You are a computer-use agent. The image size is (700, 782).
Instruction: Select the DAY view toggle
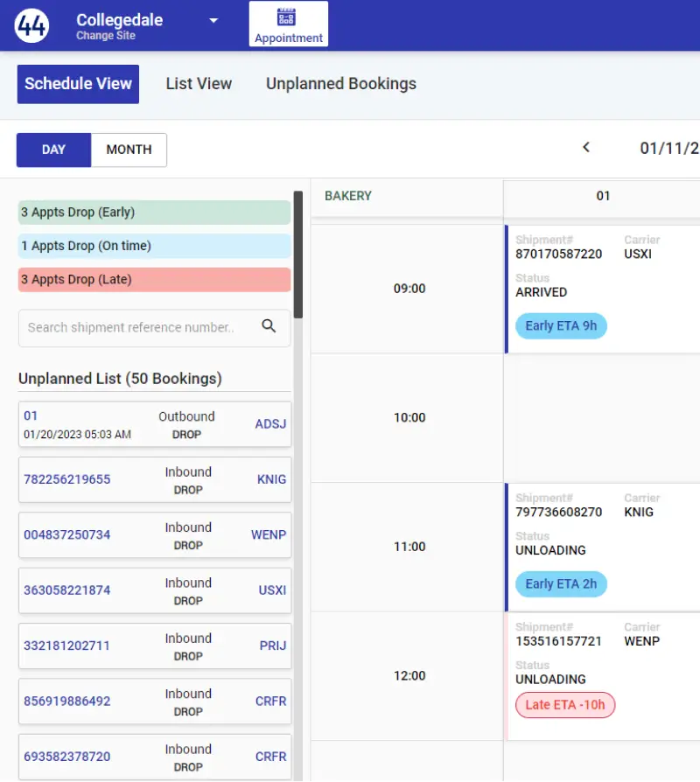pyautogui.click(x=54, y=150)
